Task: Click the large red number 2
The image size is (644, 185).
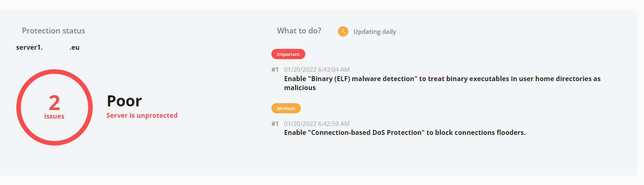Action: [x=54, y=103]
